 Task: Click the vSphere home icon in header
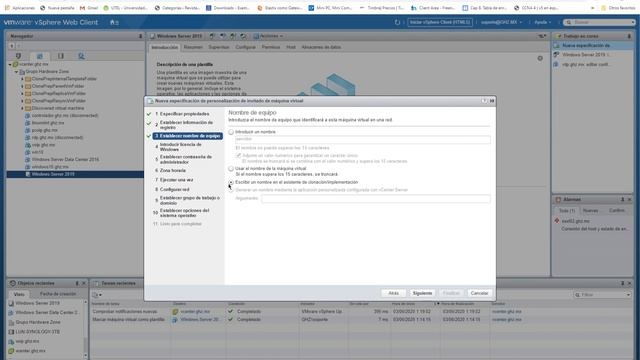pos(113,22)
